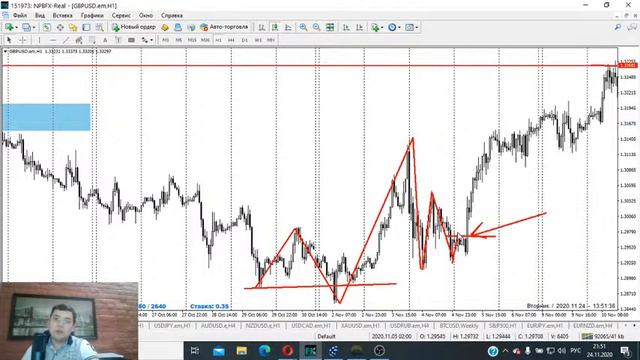Switch to H4 timeframe
Image resolution: width=640 pixels, height=360 pixels.
coord(231,40)
